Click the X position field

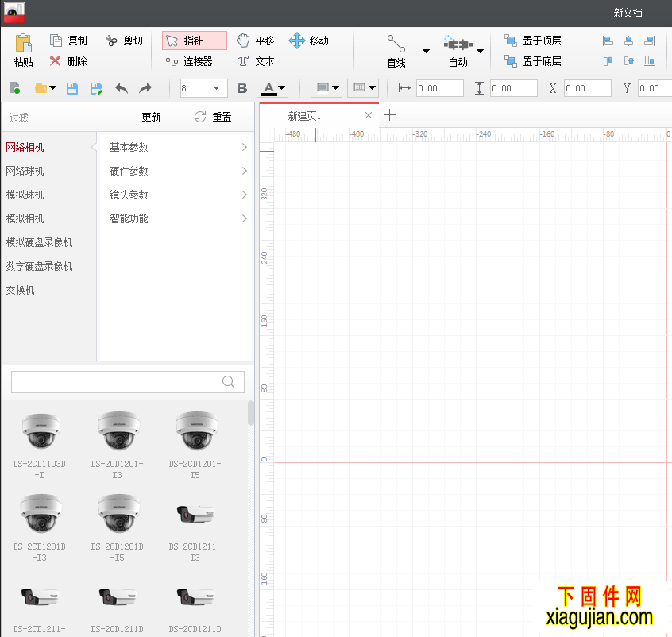pos(587,88)
